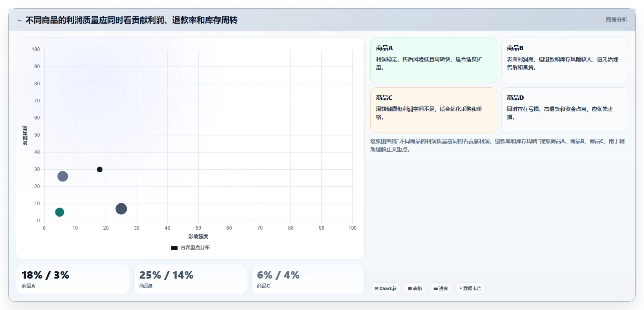The image size is (644, 310).
Task: Click the 18% / 3% 商品A stat card
Action: tap(73, 279)
